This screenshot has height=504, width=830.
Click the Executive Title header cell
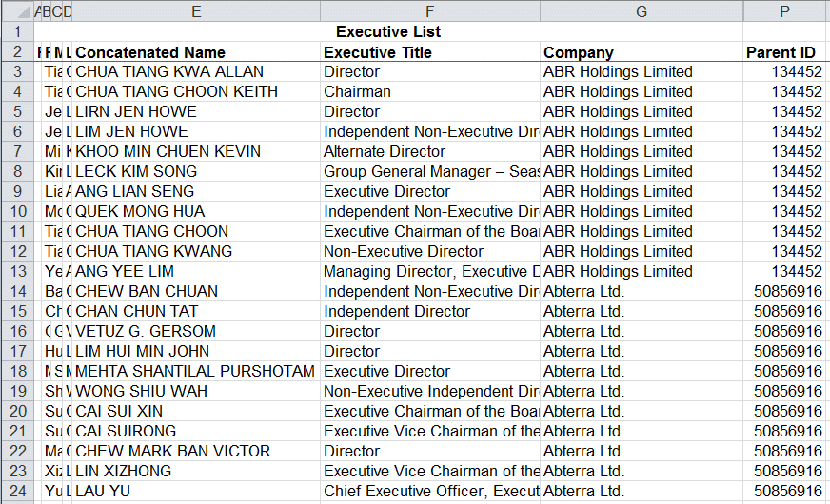tap(430, 52)
